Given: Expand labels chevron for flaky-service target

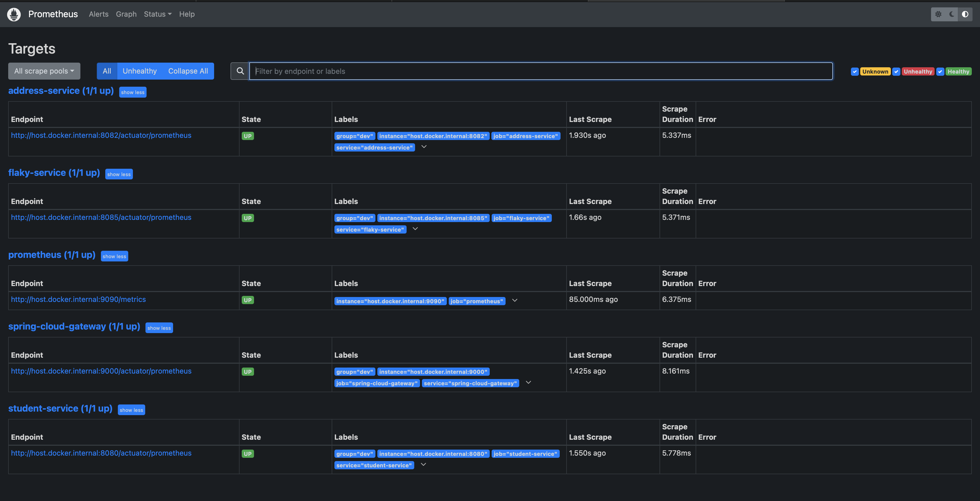Looking at the screenshot, I should pyautogui.click(x=415, y=229).
